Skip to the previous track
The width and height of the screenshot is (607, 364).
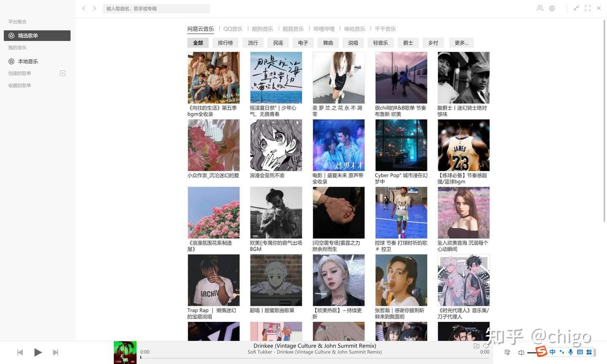point(20,353)
